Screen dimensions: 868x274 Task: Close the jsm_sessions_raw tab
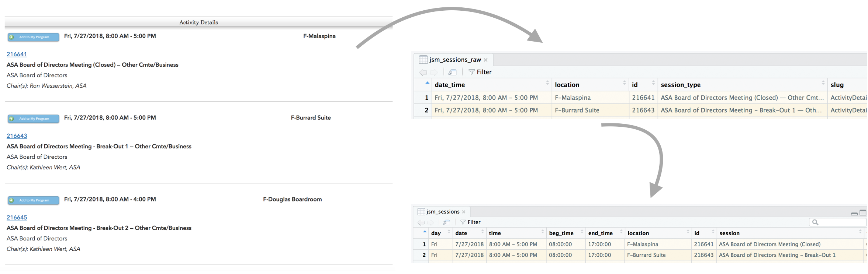[486, 60]
